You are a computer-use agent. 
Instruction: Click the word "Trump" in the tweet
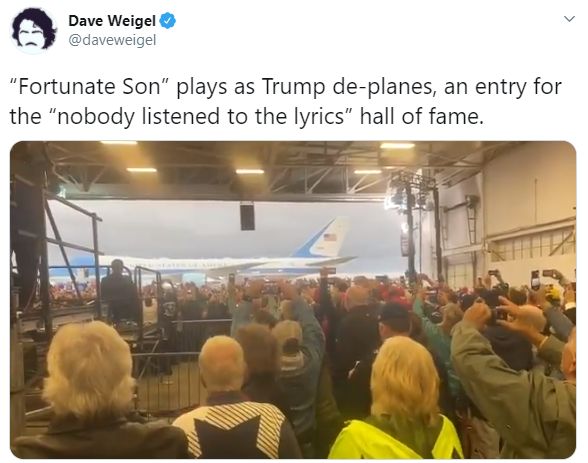click(x=294, y=87)
